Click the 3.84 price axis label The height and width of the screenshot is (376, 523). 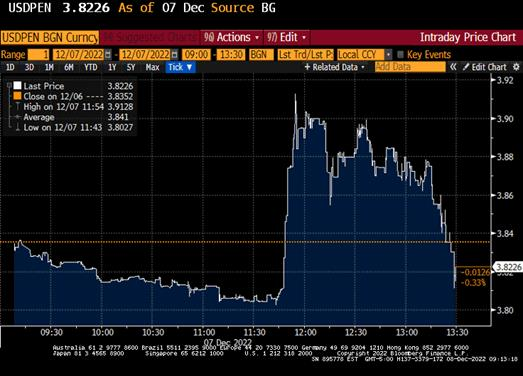coord(505,234)
